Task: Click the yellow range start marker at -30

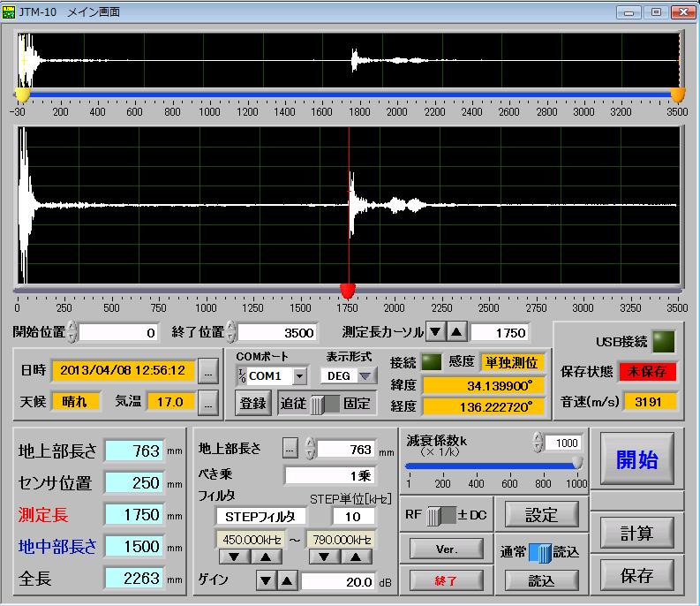Action: point(22,95)
